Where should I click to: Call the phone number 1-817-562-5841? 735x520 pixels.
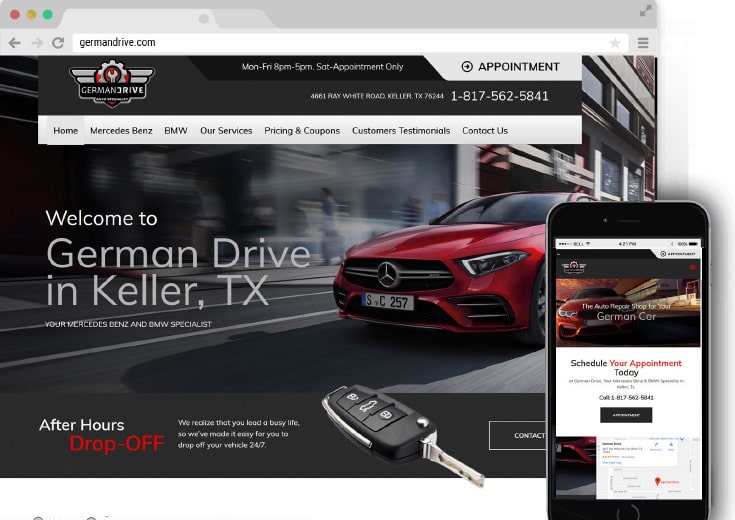[499, 96]
